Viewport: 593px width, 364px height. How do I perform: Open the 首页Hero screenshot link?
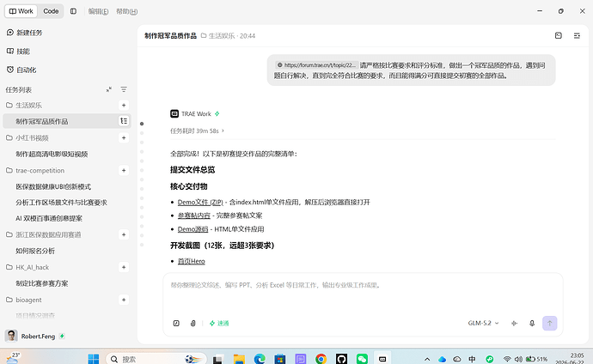coord(192,261)
